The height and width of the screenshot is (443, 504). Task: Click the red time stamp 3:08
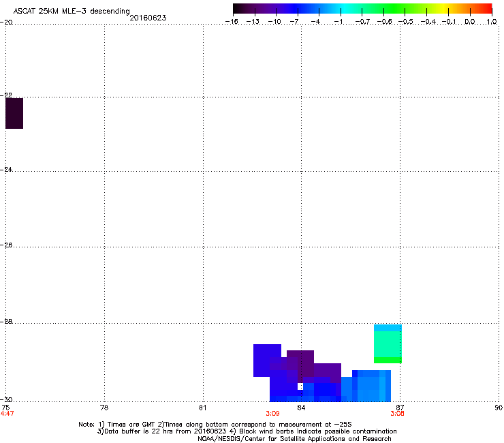[397, 414]
